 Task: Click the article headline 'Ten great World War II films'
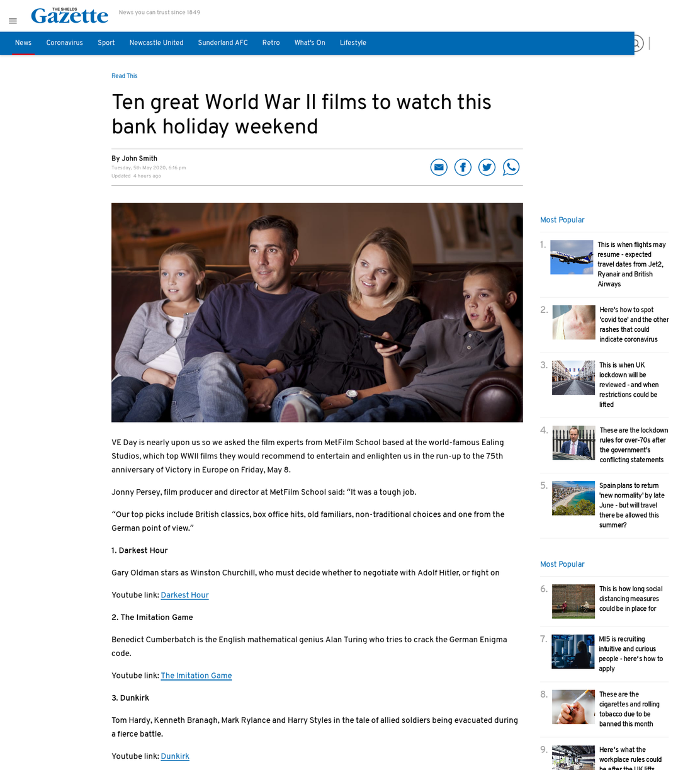302,114
